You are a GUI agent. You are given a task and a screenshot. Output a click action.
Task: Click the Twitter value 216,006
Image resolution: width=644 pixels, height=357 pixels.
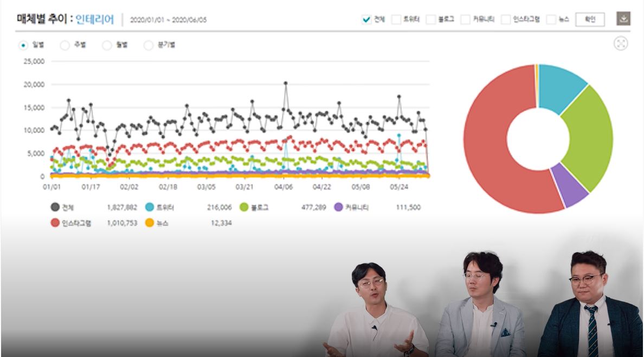click(220, 207)
